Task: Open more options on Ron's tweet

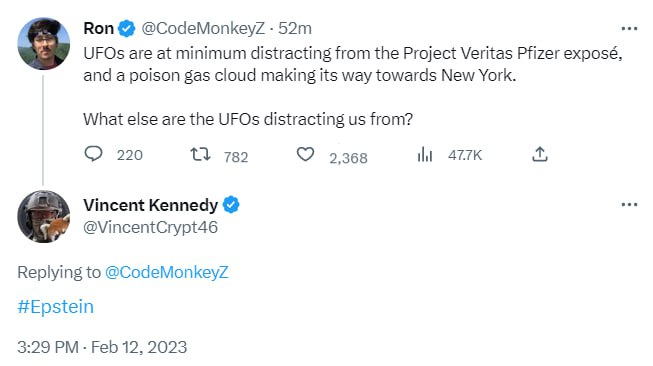Action: point(629,28)
